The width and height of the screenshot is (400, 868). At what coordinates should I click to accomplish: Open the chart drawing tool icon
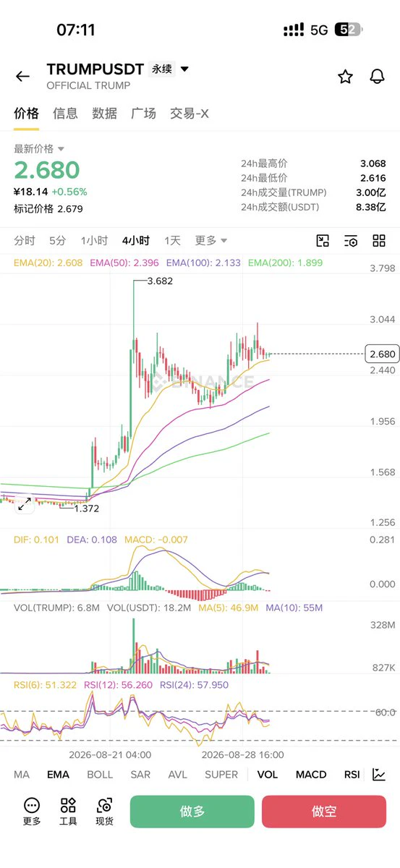coord(323,241)
